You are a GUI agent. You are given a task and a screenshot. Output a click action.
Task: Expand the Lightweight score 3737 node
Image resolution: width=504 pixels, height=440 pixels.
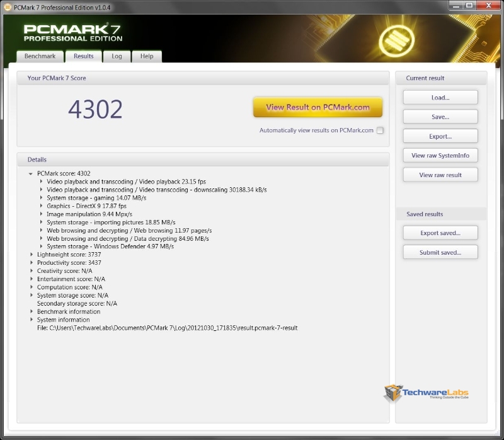tap(31, 255)
